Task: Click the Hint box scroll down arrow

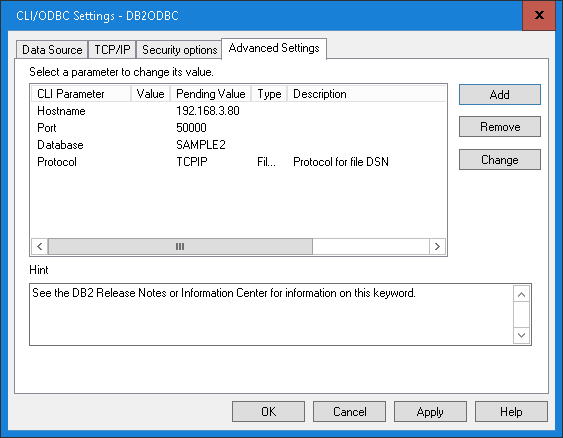Action: click(521, 335)
